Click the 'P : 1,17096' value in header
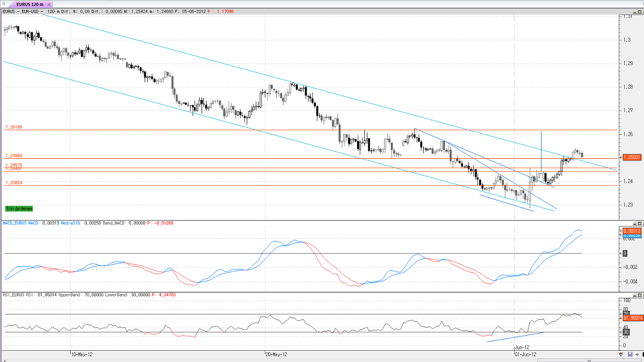 (221, 11)
